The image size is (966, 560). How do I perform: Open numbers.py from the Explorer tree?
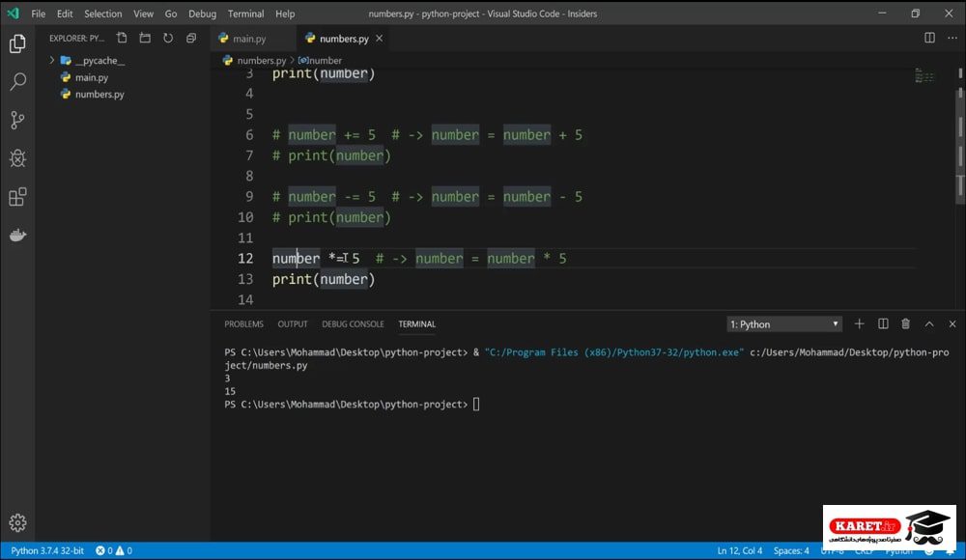point(99,95)
